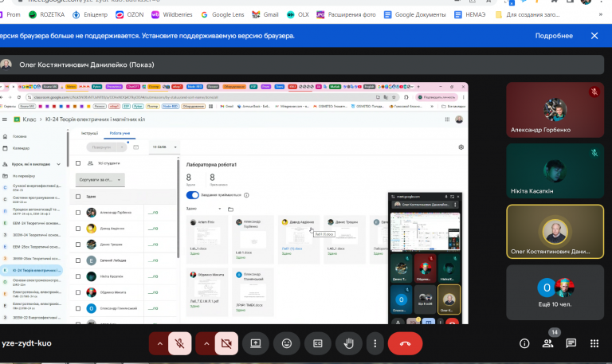612x364 pixels.
Task: Open audio settings arrow beside microphone button
Action: (x=159, y=343)
